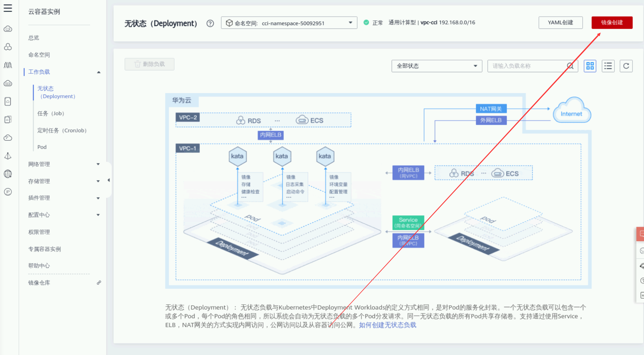Collapse the sidebar with the arrow handle

(x=109, y=180)
